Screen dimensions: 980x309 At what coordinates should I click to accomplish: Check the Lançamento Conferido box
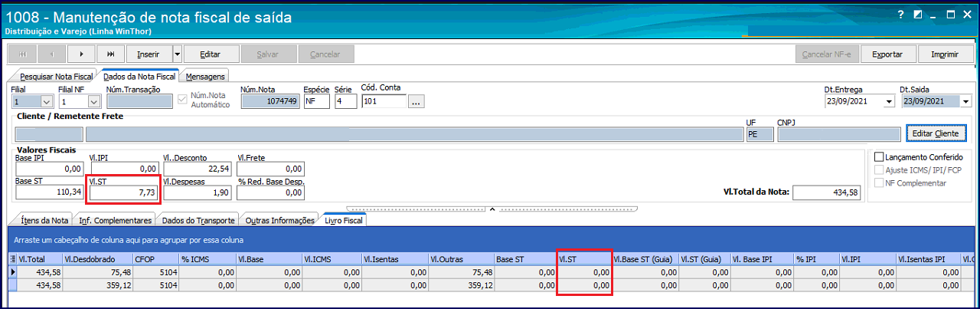pyautogui.click(x=878, y=156)
